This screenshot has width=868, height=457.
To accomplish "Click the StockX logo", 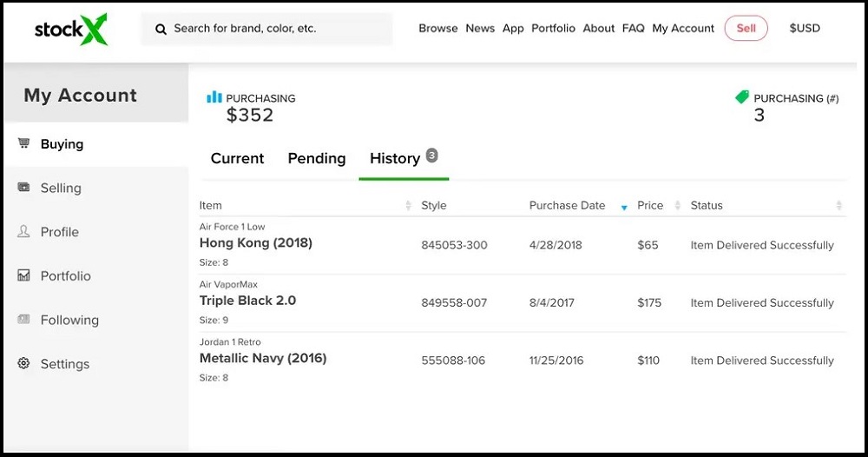I will 71,29.
